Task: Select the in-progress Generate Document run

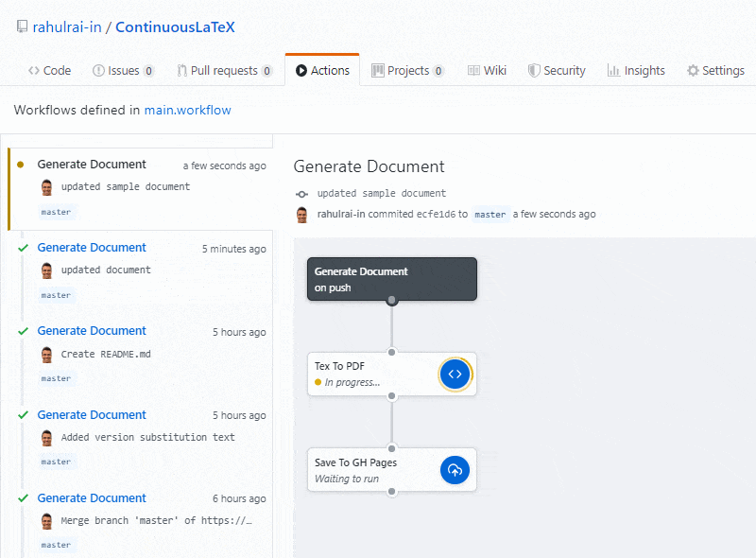Action: [x=141, y=189]
